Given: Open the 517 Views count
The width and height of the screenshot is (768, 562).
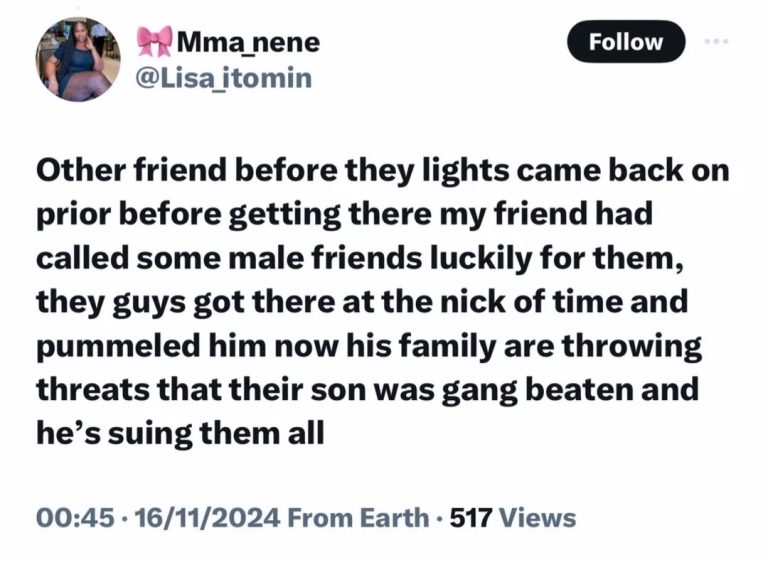Looking at the screenshot, I should click(512, 517).
